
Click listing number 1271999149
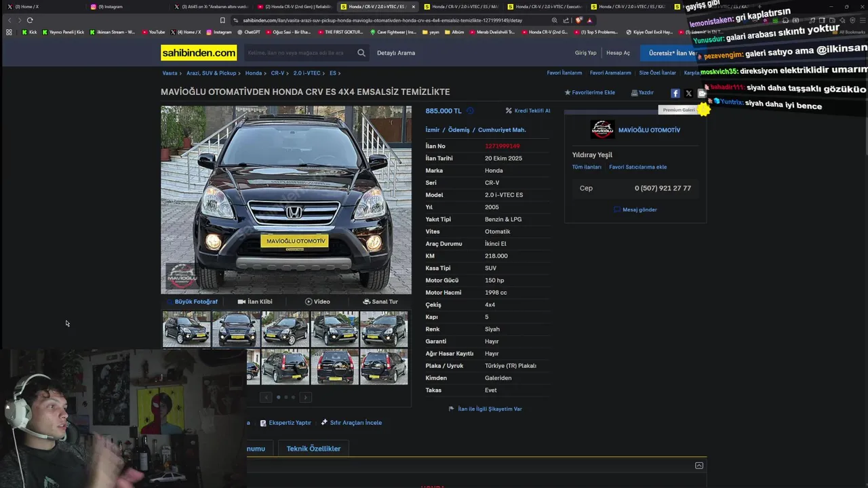point(502,146)
